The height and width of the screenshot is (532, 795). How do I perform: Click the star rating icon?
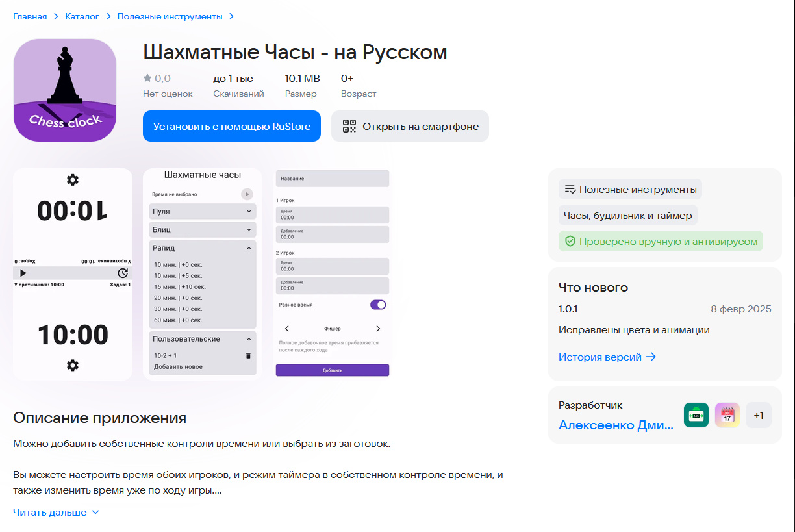tap(147, 78)
